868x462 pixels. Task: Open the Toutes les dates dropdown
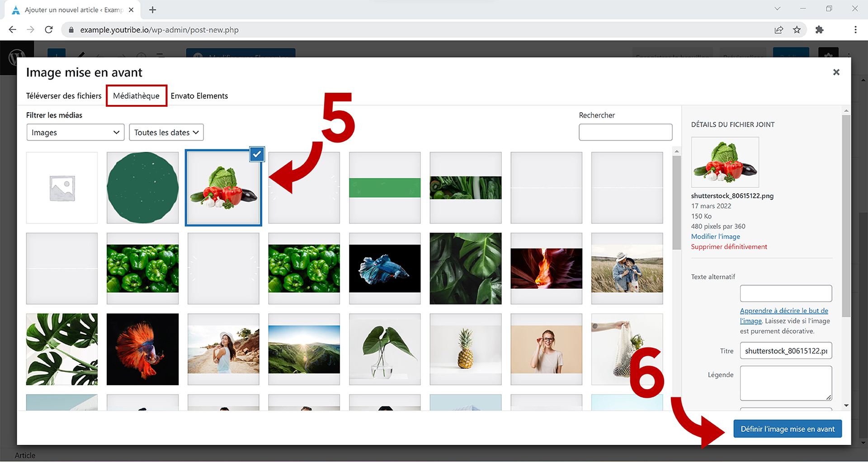point(166,133)
